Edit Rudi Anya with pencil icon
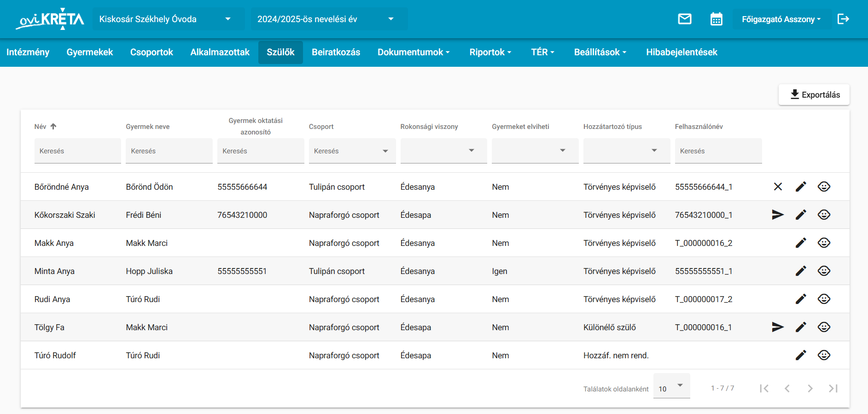The width and height of the screenshot is (868, 414). pyautogui.click(x=801, y=299)
